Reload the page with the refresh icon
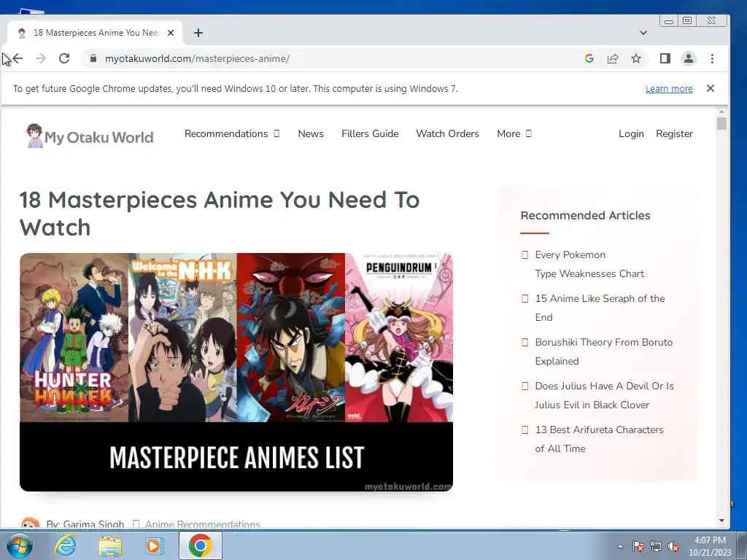The width and height of the screenshot is (747, 560). [64, 58]
